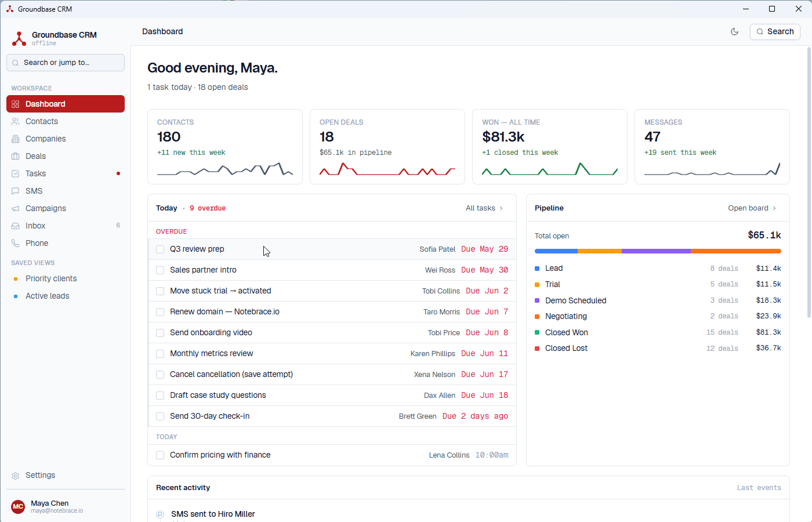
Task: Open Priority clients saved view
Action: click(66, 278)
